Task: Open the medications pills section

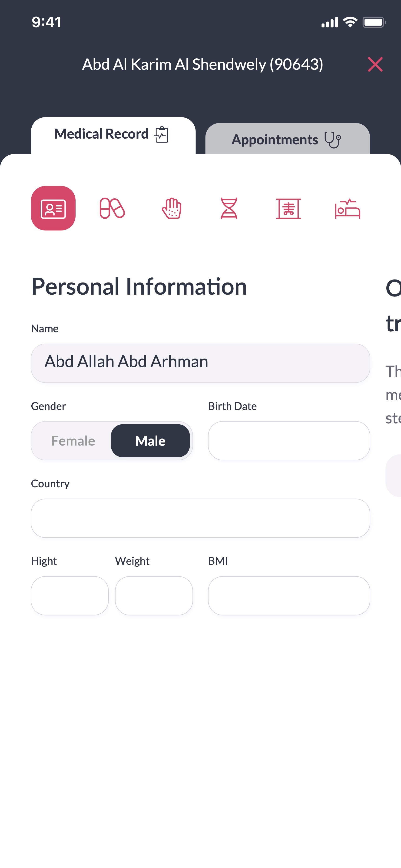Action: coord(112,208)
